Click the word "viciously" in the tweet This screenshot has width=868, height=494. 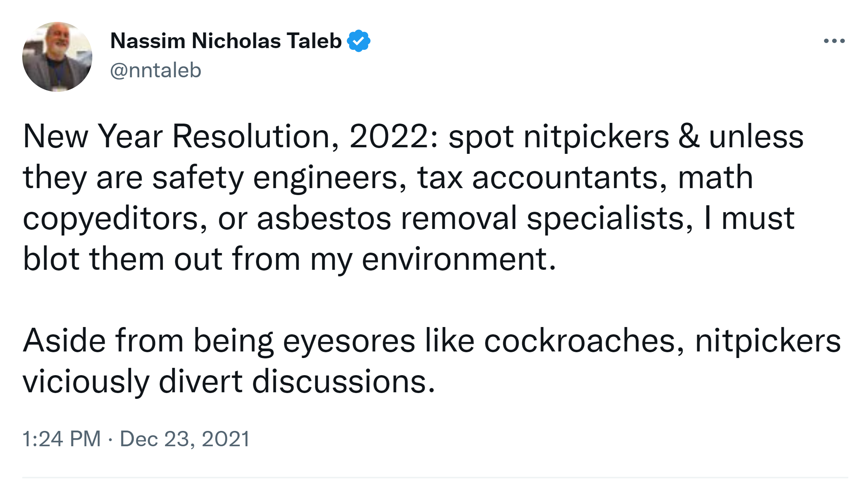pos(86,382)
